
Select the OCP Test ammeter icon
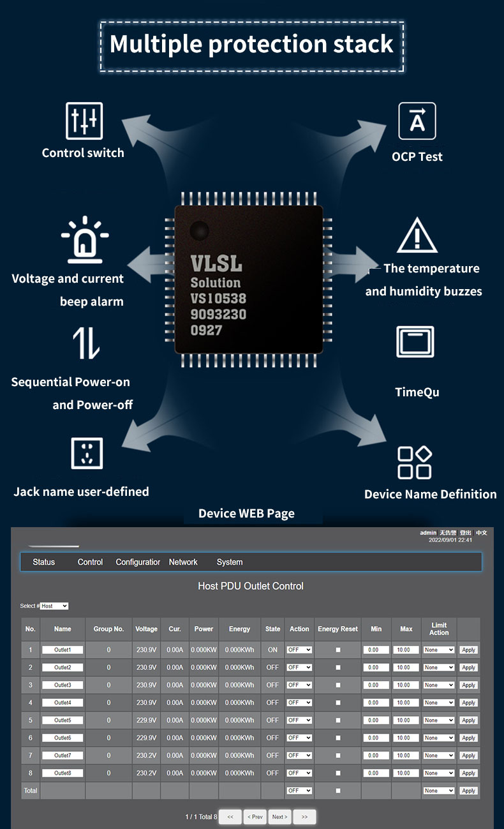[x=417, y=121]
